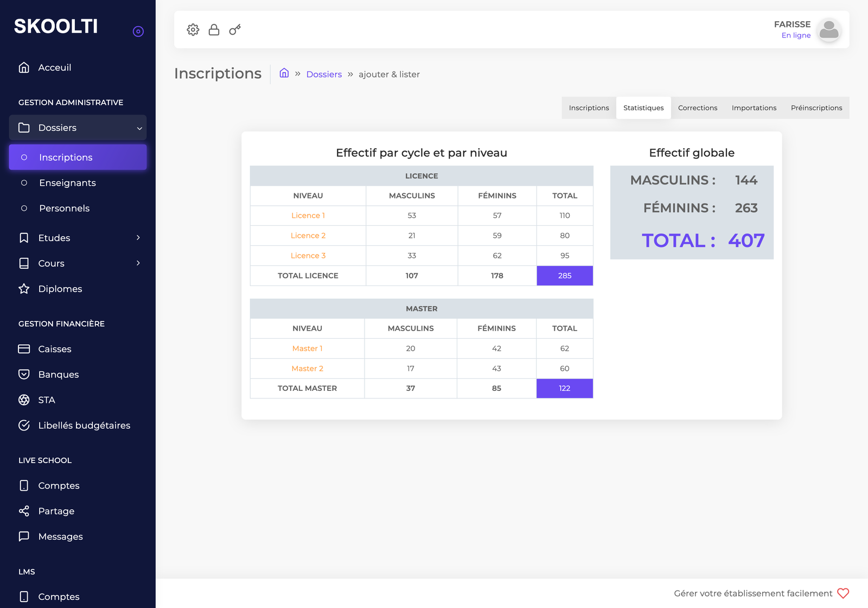Click the home breadcrumb icon next to Inscriptions
This screenshot has width=868, height=608.
[x=284, y=73]
